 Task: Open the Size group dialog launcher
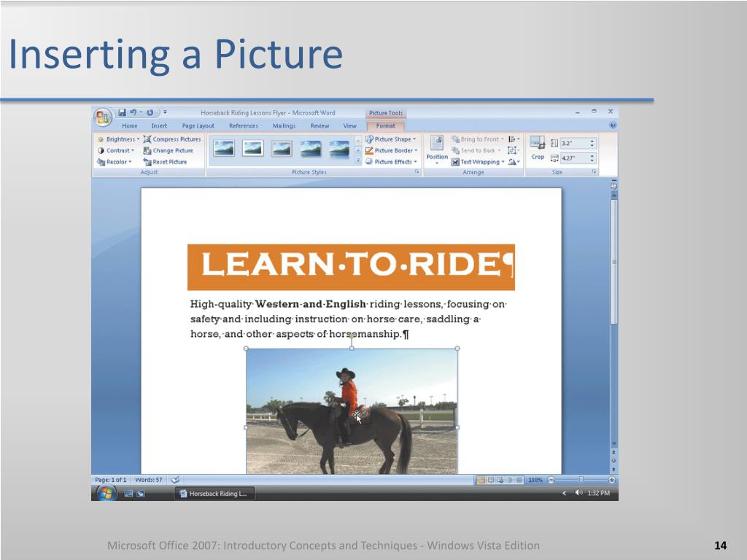[x=594, y=172]
